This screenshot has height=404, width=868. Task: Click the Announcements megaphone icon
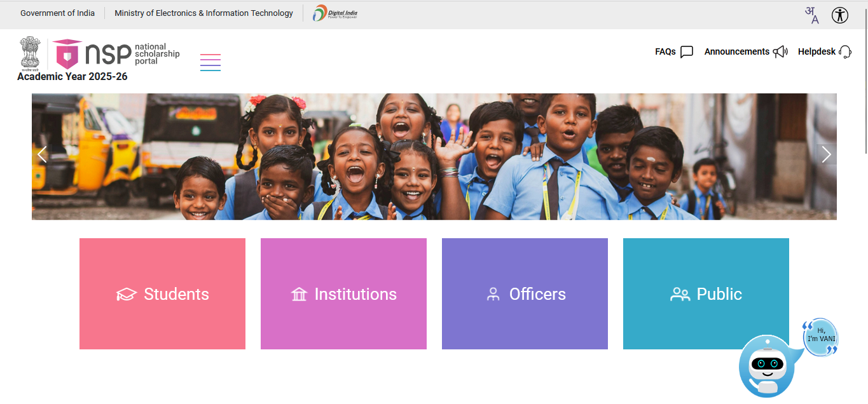(780, 52)
